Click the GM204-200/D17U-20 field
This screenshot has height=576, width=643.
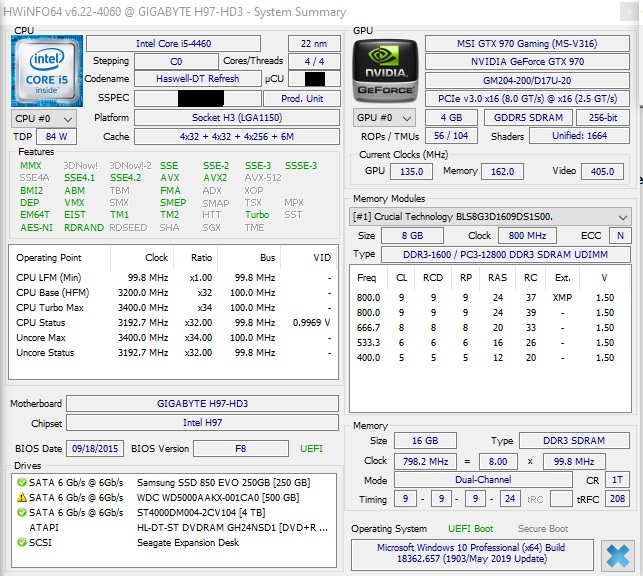527,80
